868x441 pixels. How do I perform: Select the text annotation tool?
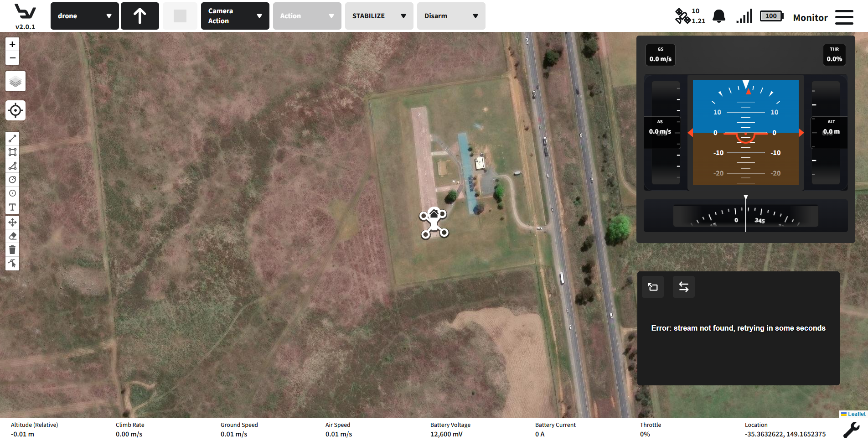[12, 208]
